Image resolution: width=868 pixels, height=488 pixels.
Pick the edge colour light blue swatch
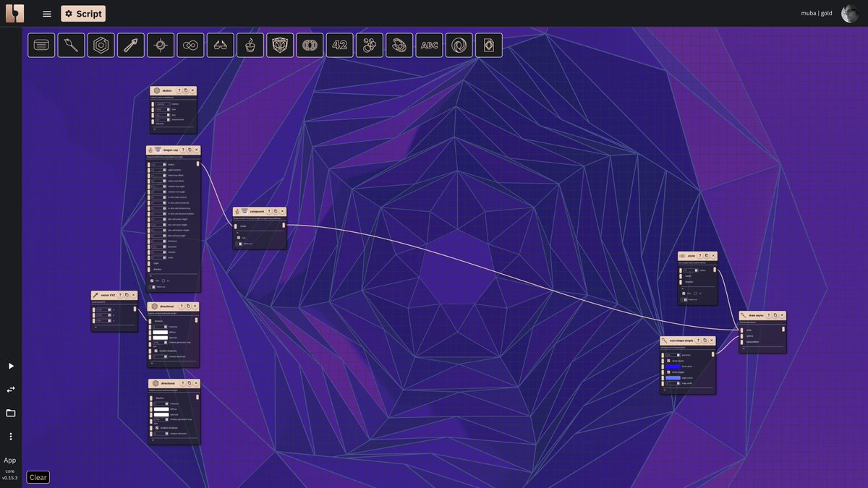pos(673,378)
